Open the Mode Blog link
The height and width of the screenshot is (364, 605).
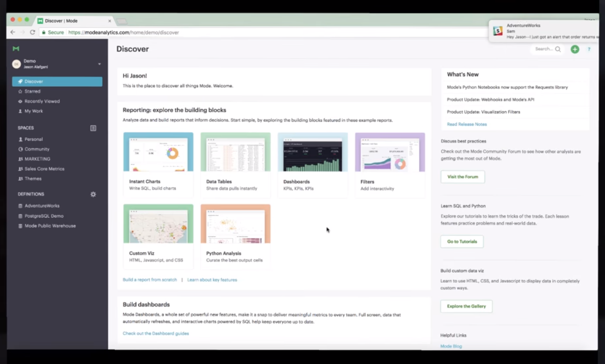(x=451, y=346)
